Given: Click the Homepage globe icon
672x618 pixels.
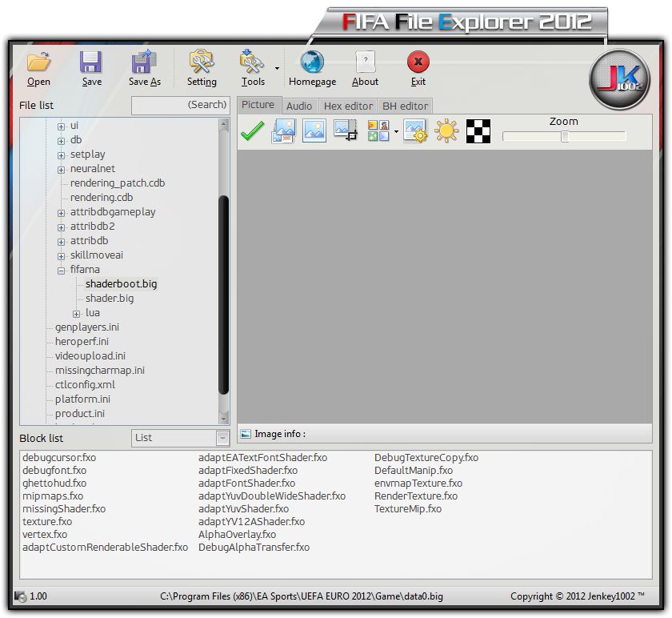Looking at the screenshot, I should click(x=312, y=63).
